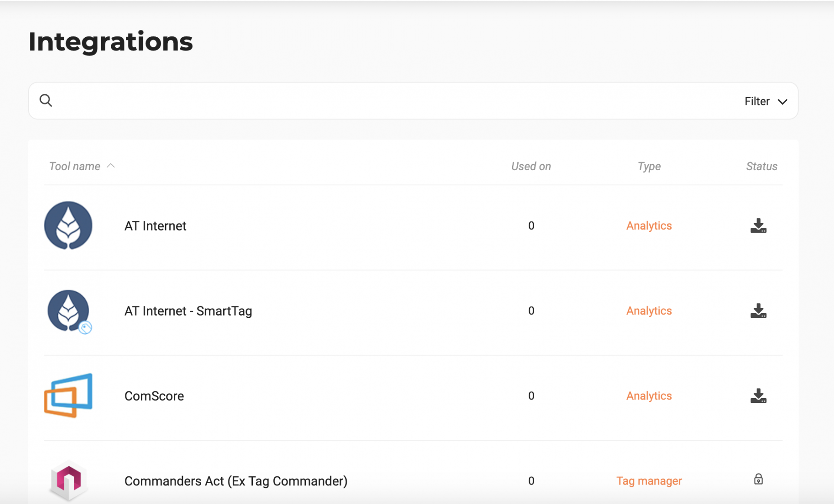Click Tag manager type for Commanders Act

(x=649, y=481)
